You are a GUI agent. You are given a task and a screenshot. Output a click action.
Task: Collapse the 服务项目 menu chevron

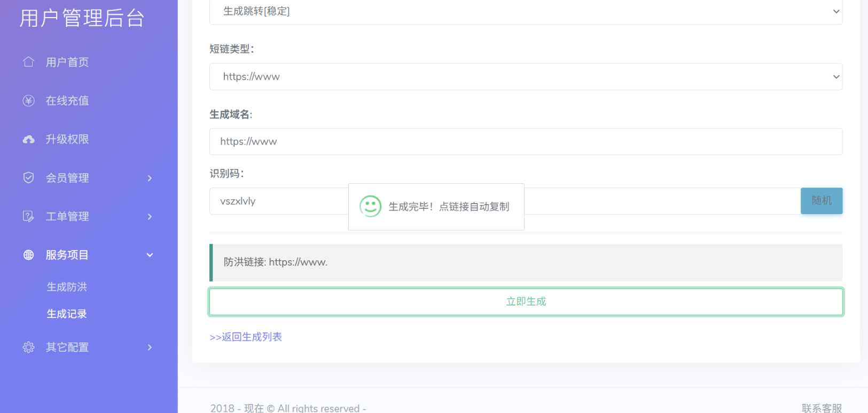click(x=150, y=255)
